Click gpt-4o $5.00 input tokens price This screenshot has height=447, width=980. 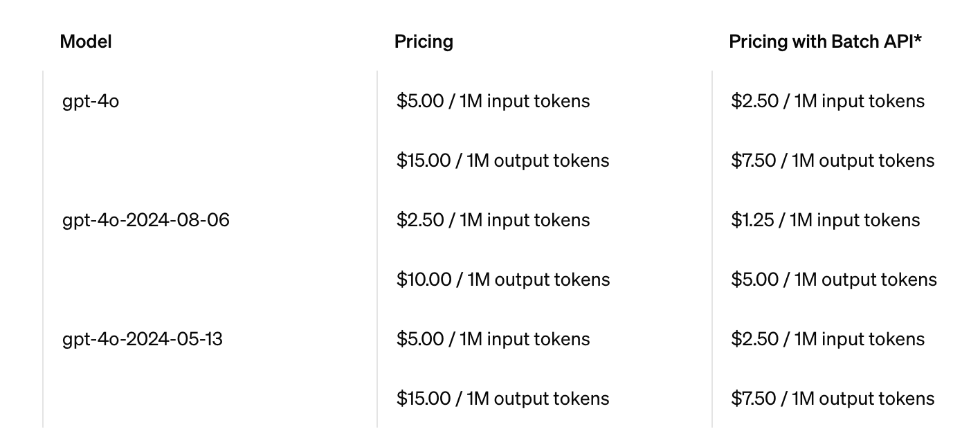point(493,101)
